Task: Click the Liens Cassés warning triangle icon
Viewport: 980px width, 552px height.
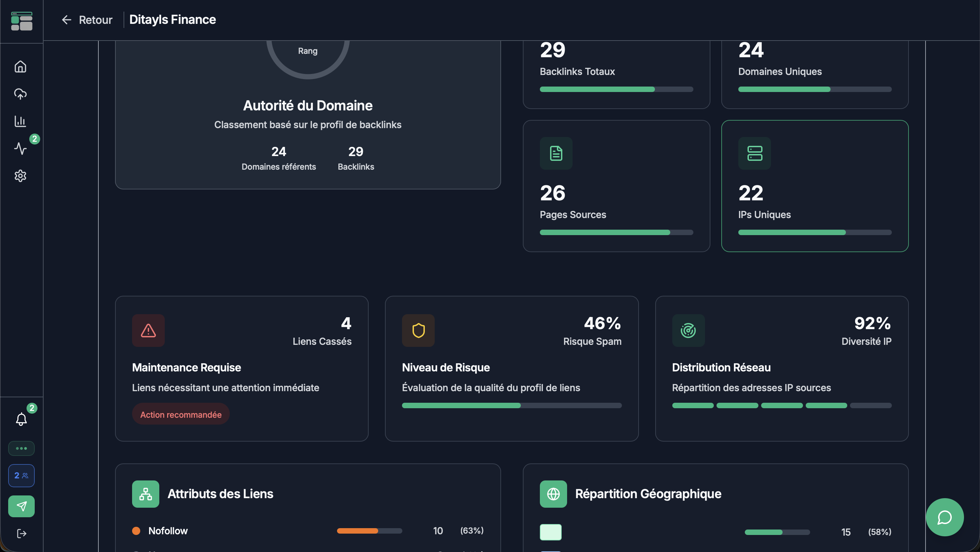Action: [x=148, y=331]
